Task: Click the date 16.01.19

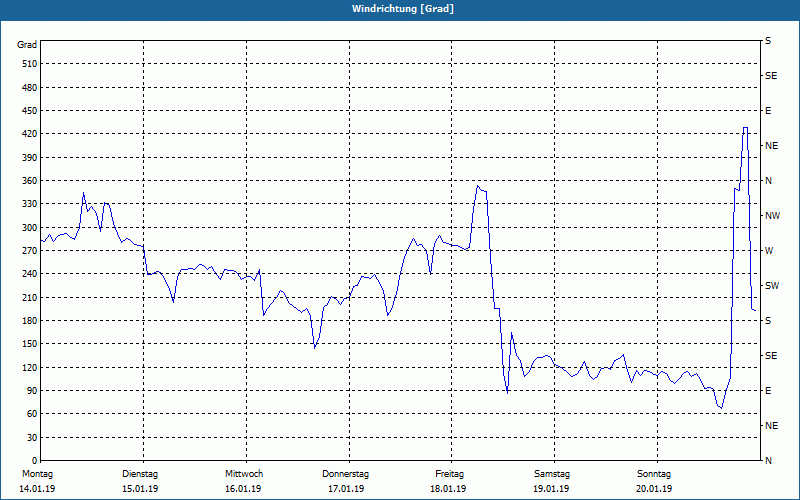Action: tap(243, 489)
